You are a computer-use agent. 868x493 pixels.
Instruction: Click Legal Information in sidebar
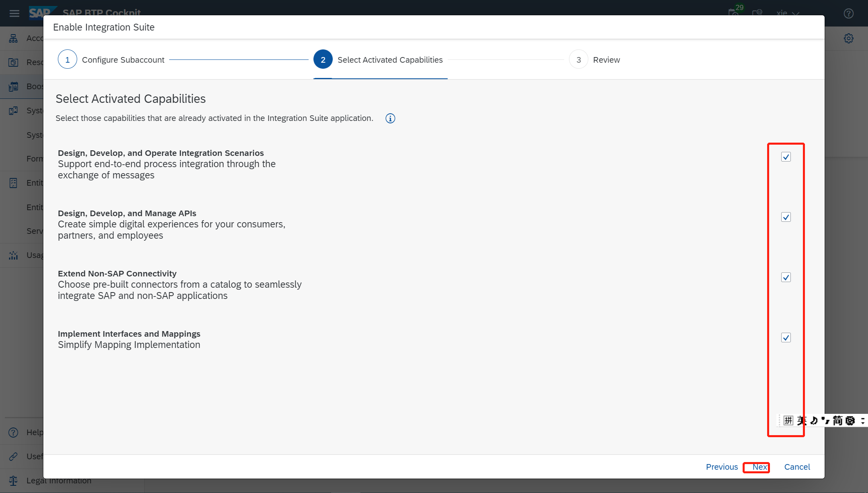click(59, 481)
